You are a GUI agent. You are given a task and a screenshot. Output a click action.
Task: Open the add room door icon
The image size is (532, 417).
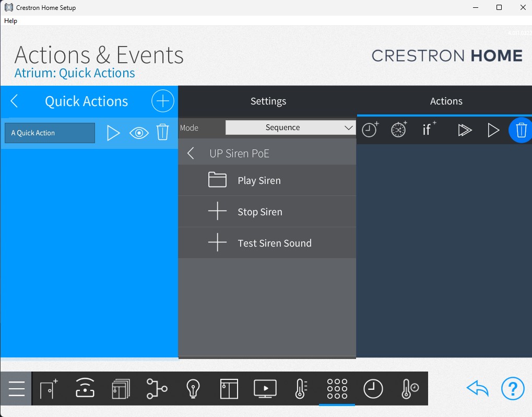(x=49, y=388)
